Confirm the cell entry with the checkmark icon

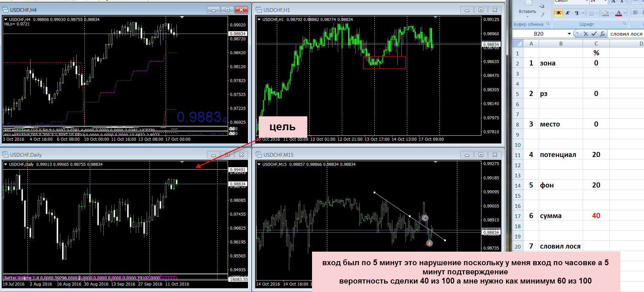pyautogui.click(x=594, y=34)
